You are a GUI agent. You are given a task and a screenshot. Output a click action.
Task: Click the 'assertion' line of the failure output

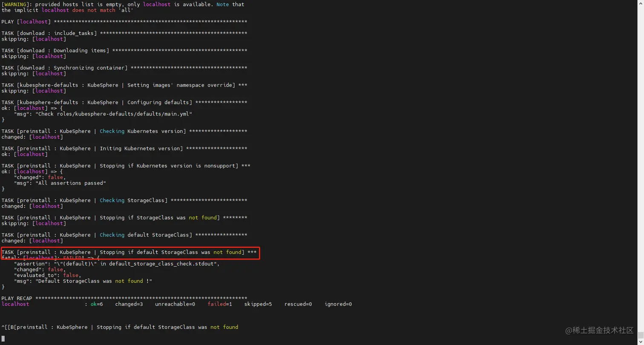coord(117,264)
